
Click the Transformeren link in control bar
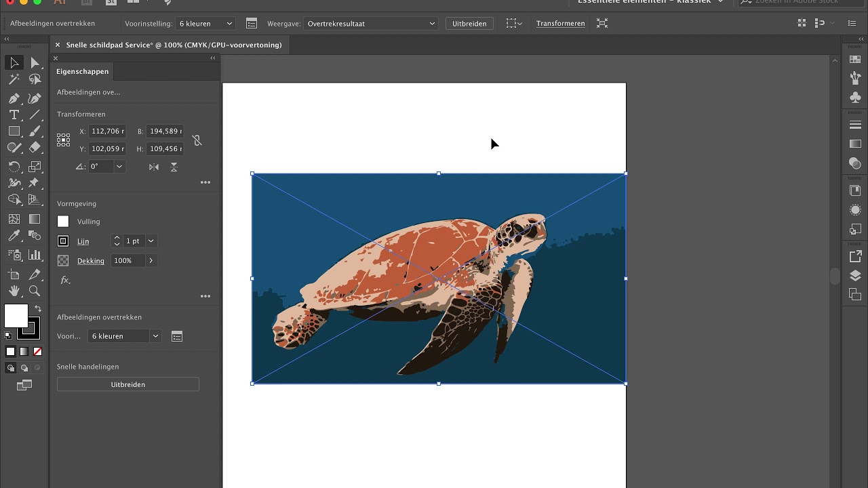(x=560, y=24)
